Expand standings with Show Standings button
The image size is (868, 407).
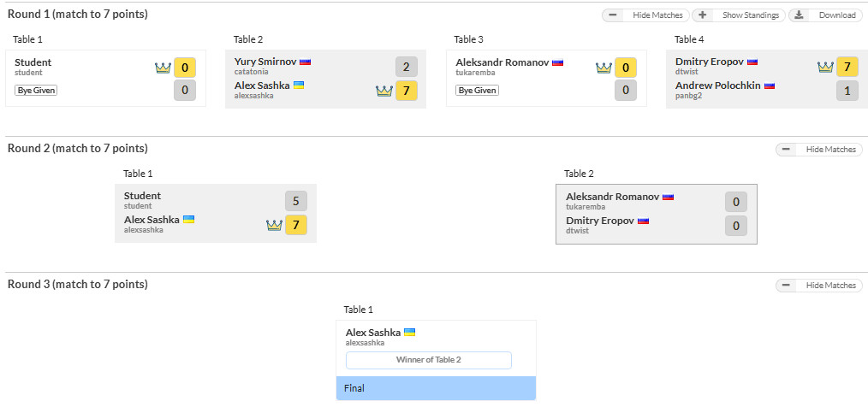tap(740, 15)
